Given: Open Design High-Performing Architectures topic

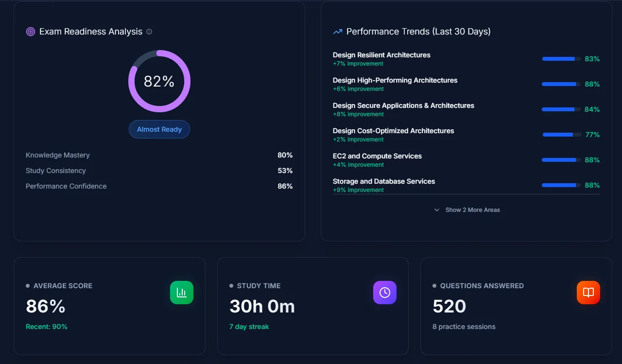Looking at the screenshot, I should click(x=395, y=80).
